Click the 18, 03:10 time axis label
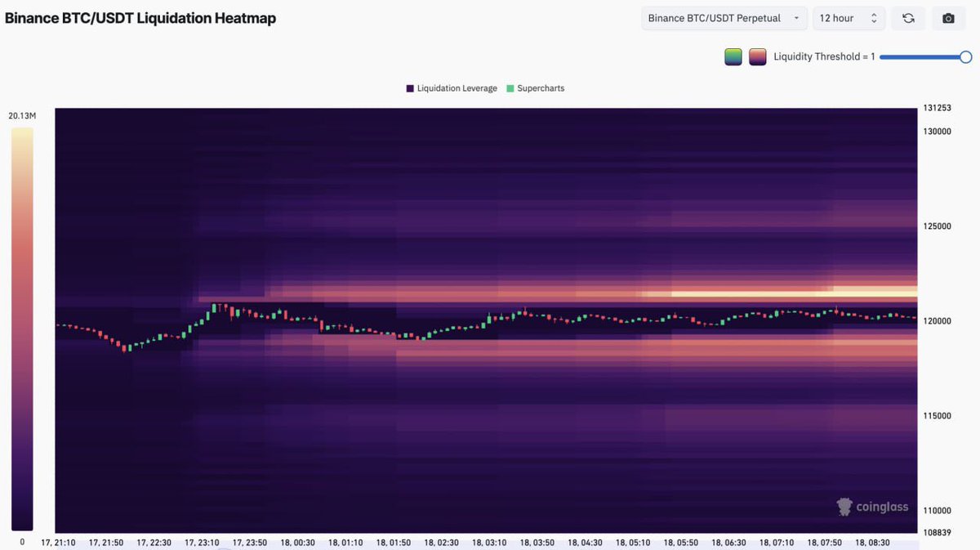This screenshot has width=980, height=550. coord(490,543)
